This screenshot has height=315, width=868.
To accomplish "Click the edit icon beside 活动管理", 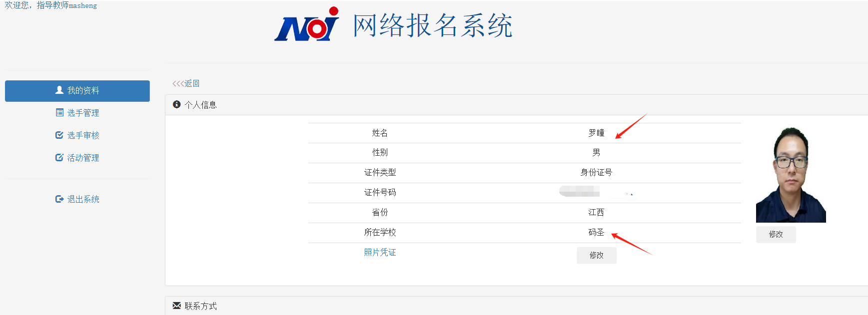I will click(x=59, y=158).
